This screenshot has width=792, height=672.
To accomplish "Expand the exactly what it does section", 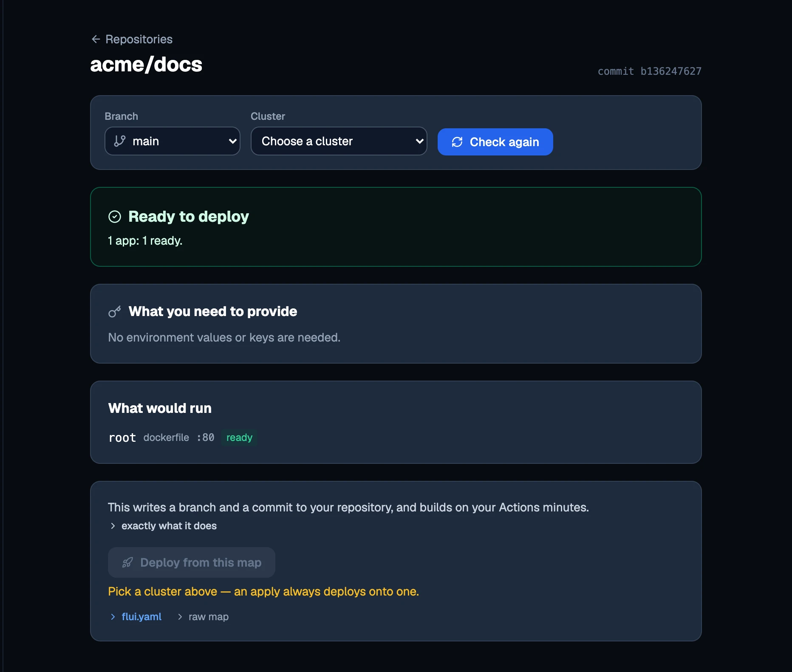I will point(169,526).
